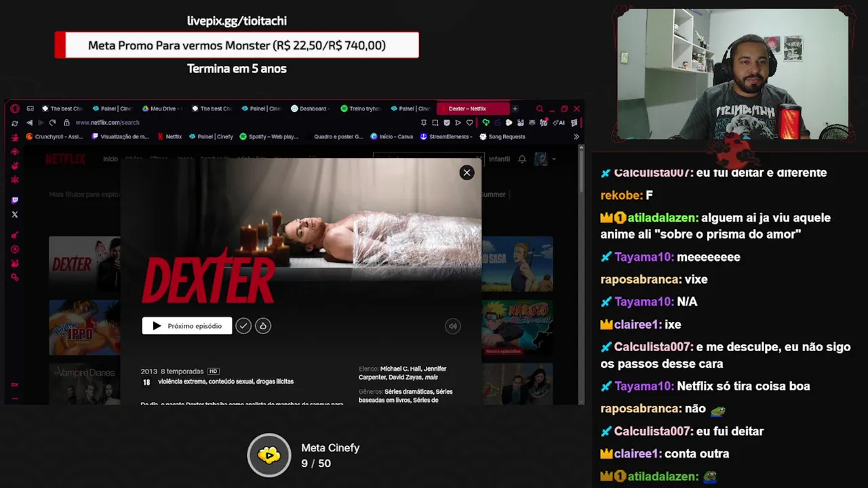Select the Dexter – Netflix tab

tap(472, 108)
